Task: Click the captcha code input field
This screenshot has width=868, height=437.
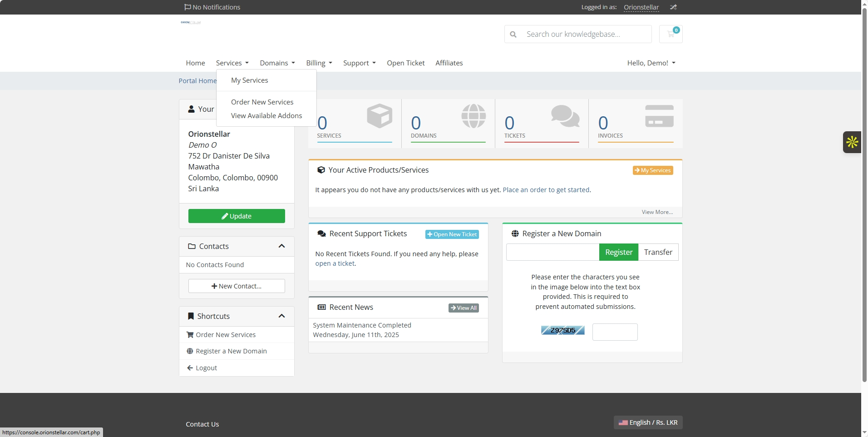Action: (x=615, y=332)
